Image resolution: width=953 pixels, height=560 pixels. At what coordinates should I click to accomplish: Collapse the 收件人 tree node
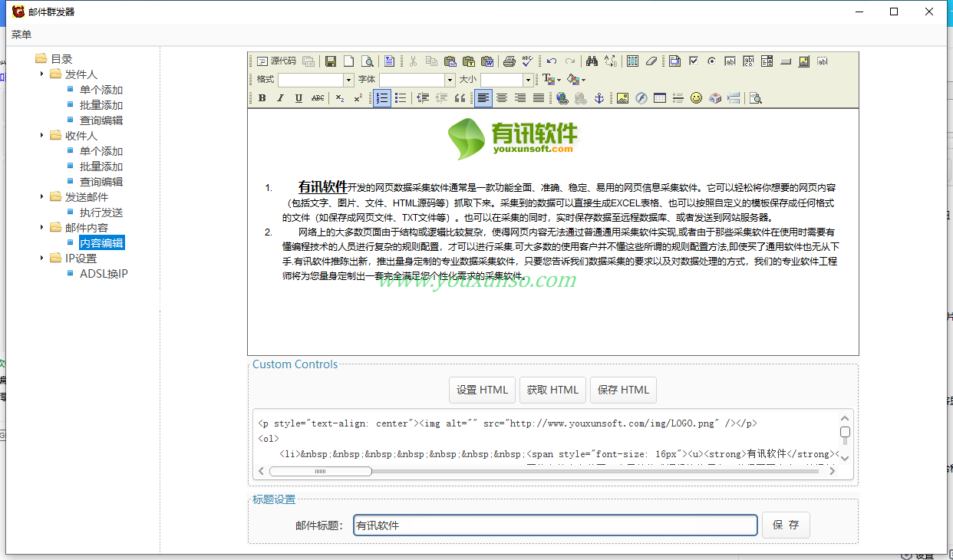pos(41,136)
